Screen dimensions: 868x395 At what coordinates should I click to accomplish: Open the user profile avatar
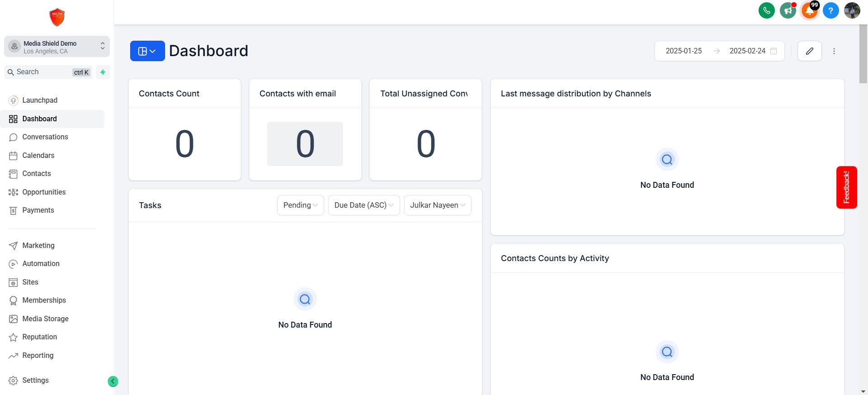point(852,10)
